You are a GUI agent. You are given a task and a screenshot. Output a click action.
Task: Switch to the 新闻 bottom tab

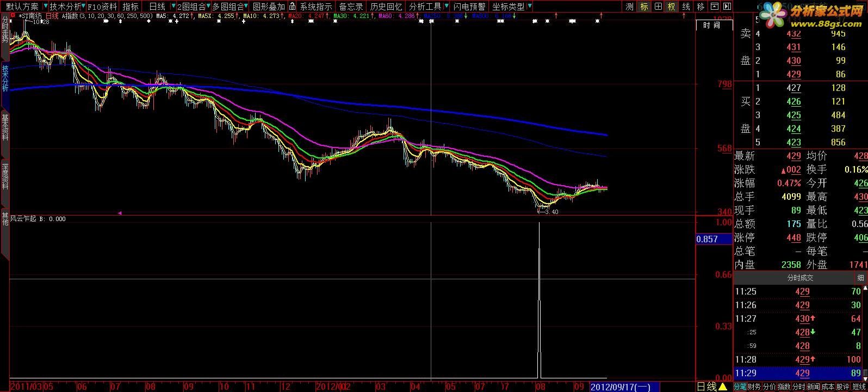click(813, 387)
